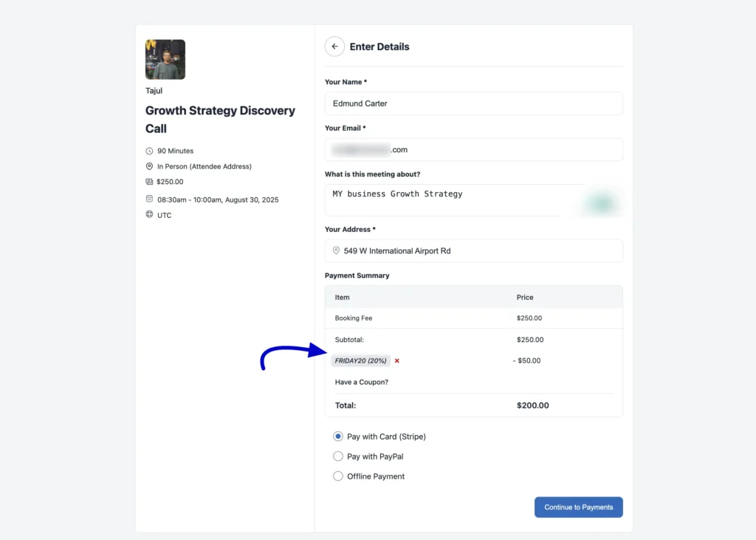756x540 pixels.
Task: Click the location pin icon beside In Person
Action: [x=149, y=166]
